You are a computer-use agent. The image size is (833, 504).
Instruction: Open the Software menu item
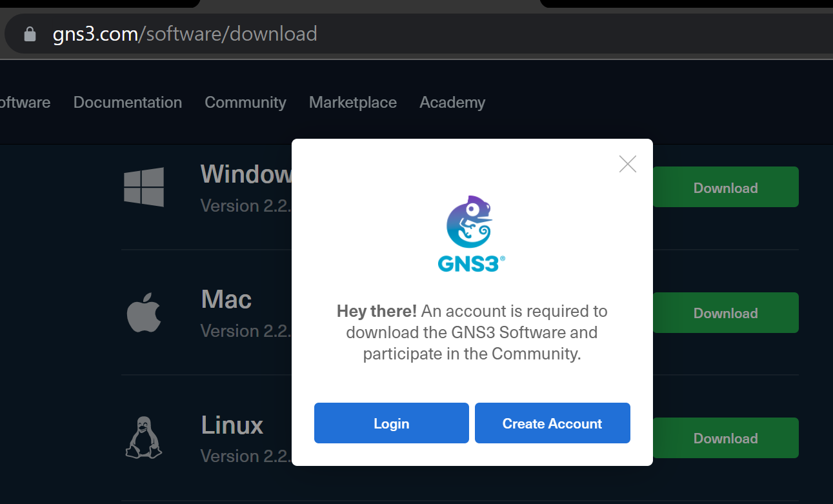[25, 103]
